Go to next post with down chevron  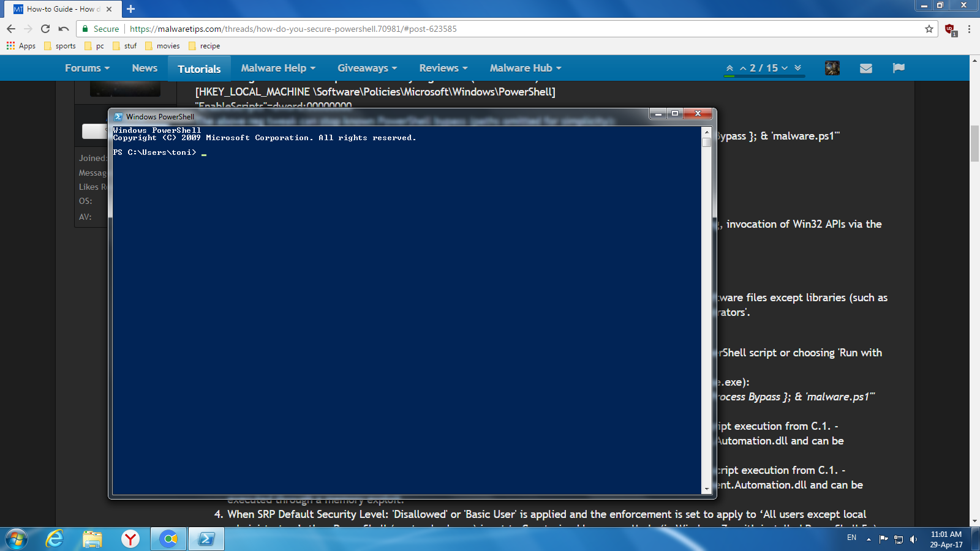pyautogui.click(x=785, y=68)
